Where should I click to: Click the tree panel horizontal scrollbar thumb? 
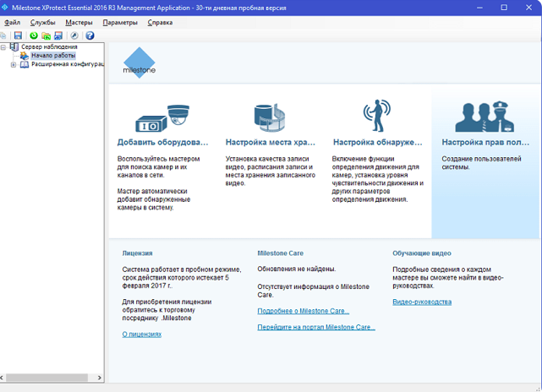point(47,378)
